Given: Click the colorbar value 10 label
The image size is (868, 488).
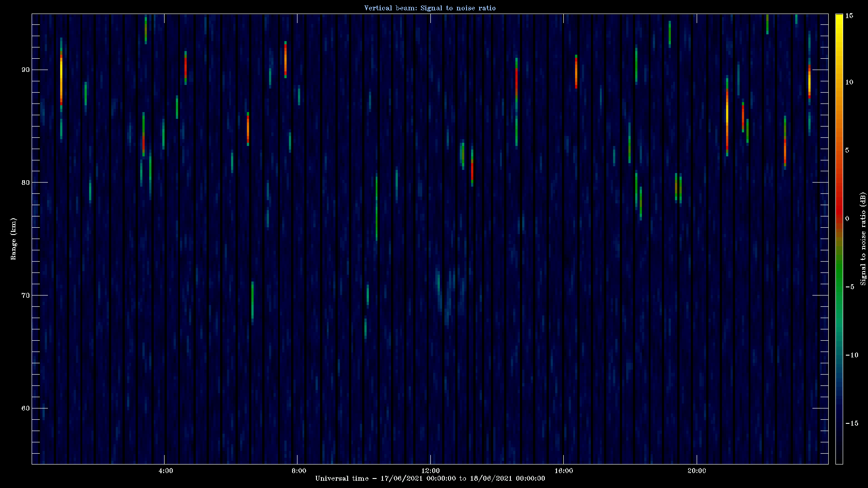Looking at the screenshot, I should pos(849,82).
